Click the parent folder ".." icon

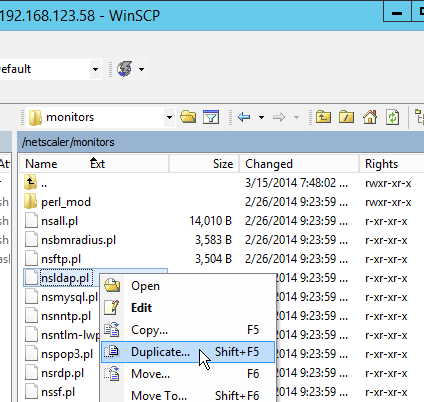tap(31, 183)
